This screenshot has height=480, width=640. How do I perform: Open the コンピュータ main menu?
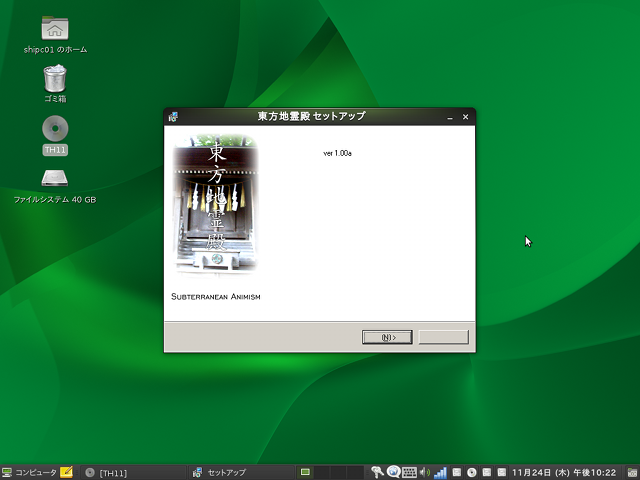tap(29, 473)
